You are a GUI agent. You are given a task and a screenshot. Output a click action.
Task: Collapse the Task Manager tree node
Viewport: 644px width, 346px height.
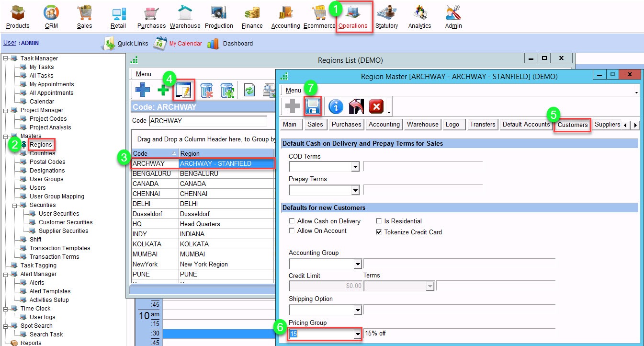pos(6,58)
